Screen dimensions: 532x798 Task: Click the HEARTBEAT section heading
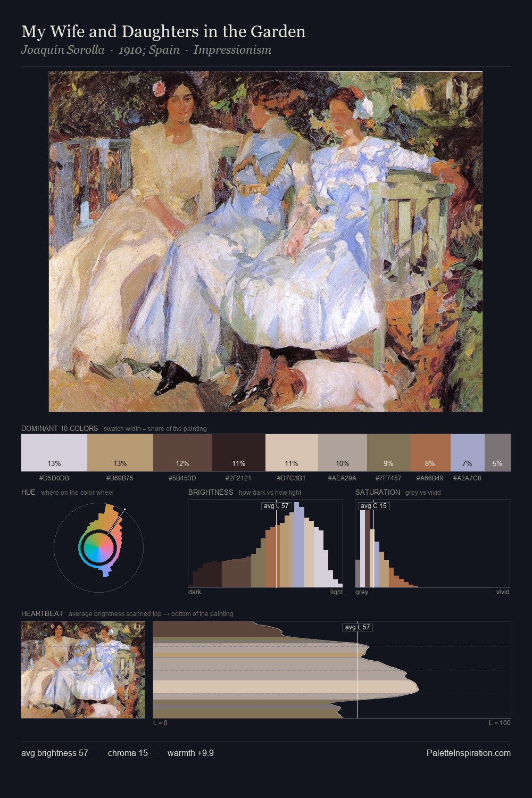pyautogui.click(x=42, y=613)
